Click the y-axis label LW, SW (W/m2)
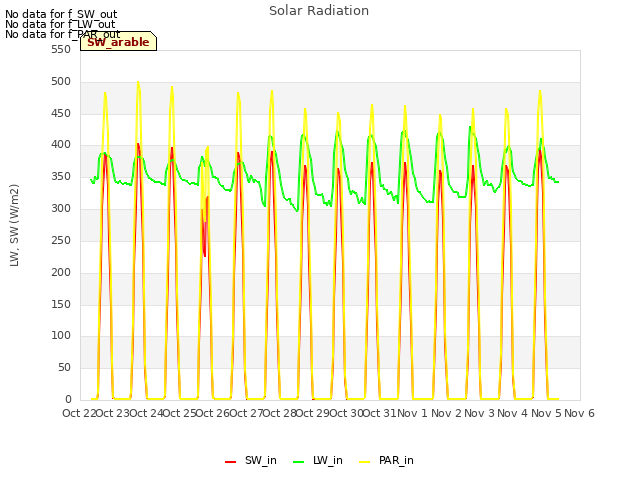This screenshot has width=640, height=480. point(14,225)
